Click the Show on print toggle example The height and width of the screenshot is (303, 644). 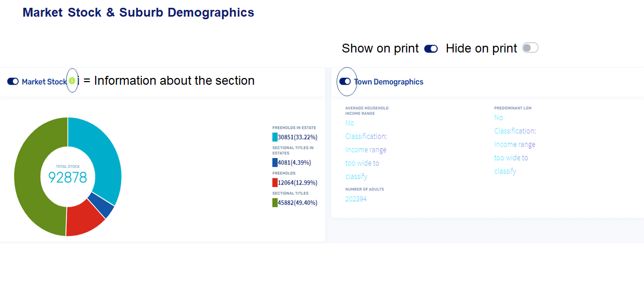(x=431, y=48)
